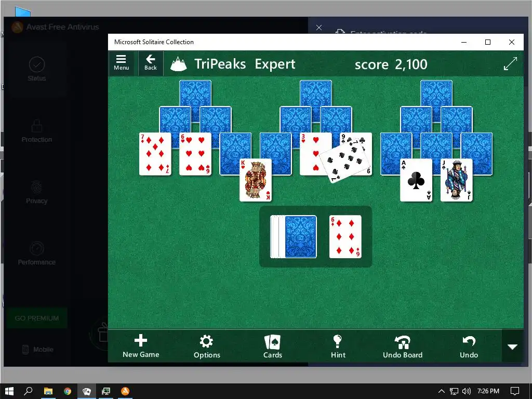Start a New Game with plus icon
Image resolution: width=532 pixels, height=399 pixels.
[141, 346]
